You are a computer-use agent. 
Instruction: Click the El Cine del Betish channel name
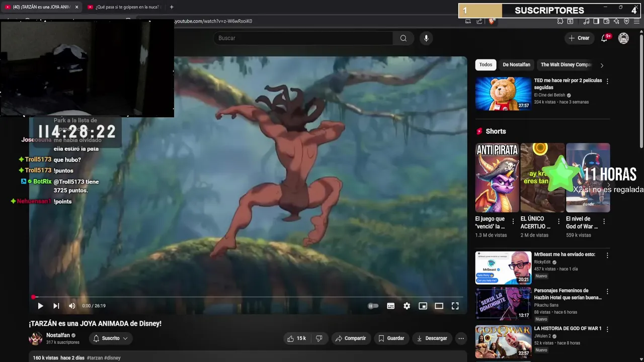pos(549,95)
